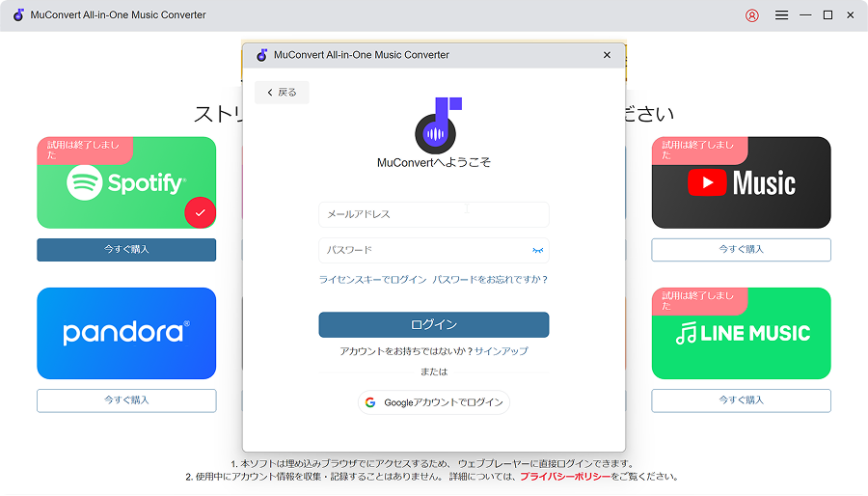Click the MuConvert logo in login dialog

[x=437, y=125]
